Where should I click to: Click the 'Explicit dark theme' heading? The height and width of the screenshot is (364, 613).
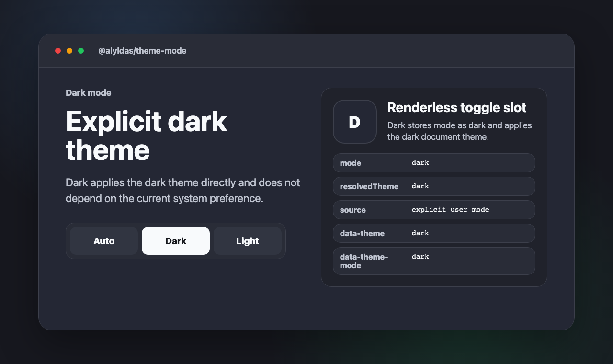[146, 136]
